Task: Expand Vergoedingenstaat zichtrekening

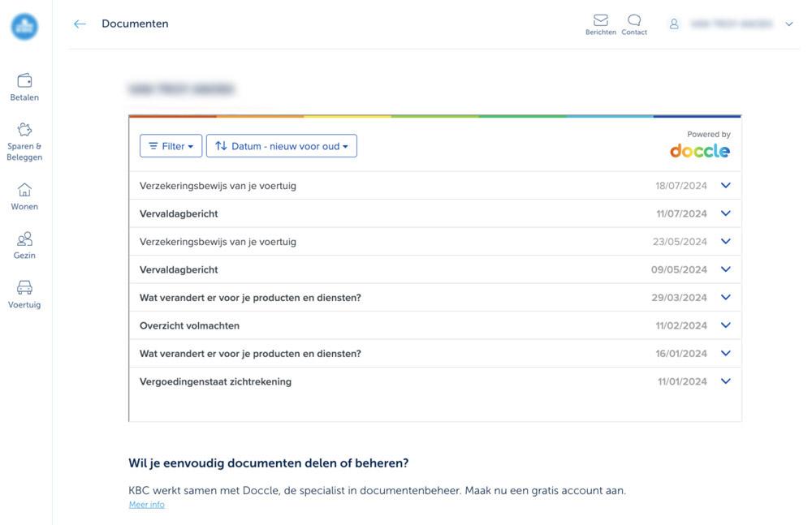Action: pos(725,381)
